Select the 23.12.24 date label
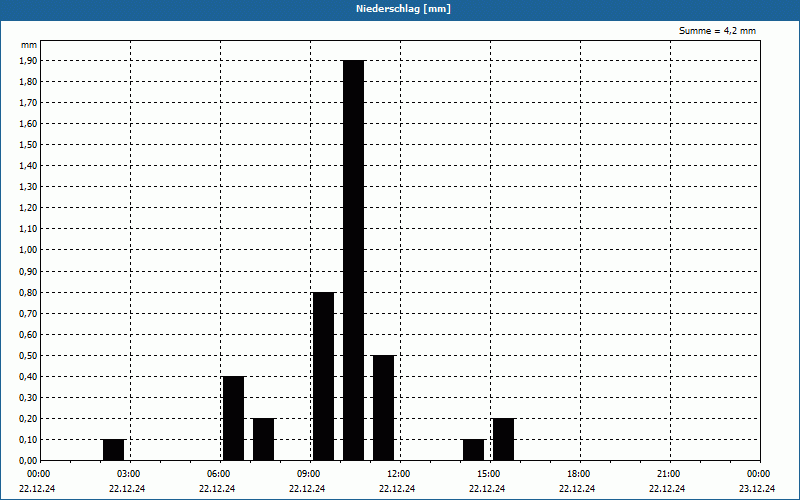 757,488
